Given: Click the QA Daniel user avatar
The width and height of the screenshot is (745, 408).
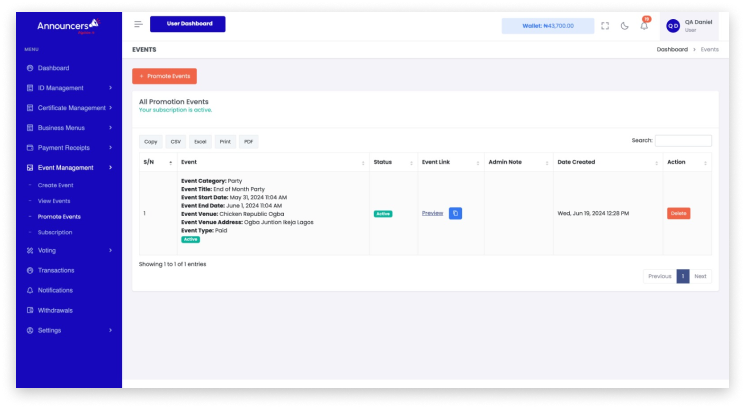Looking at the screenshot, I should pos(673,26).
